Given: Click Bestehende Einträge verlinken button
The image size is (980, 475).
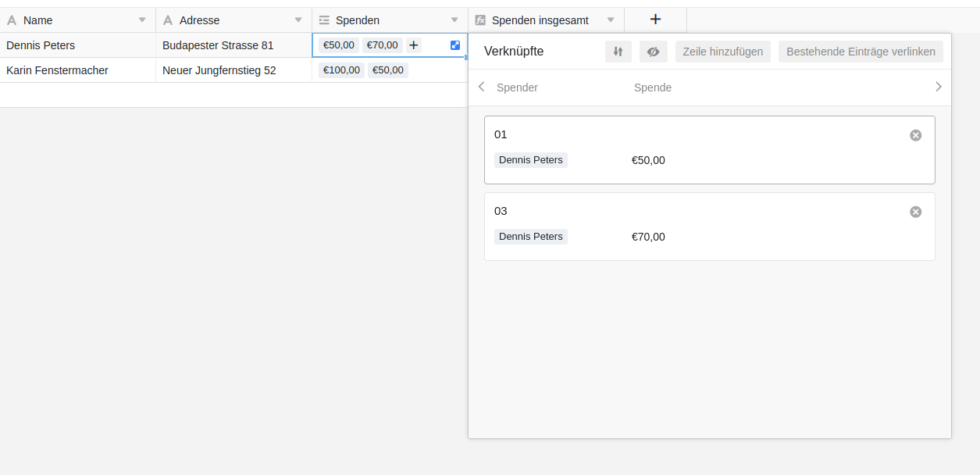Looking at the screenshot, I should [861, 52].
